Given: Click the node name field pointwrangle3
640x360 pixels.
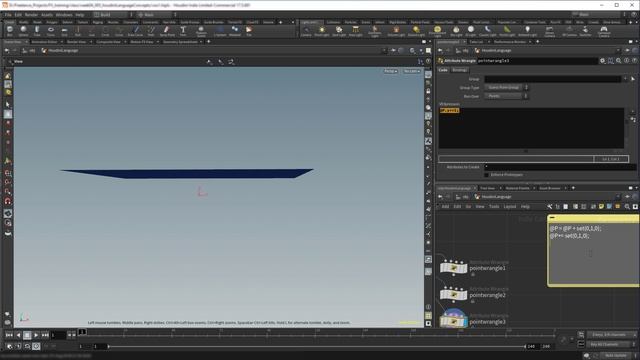Looking at the screenshot, I should (537, 60).
